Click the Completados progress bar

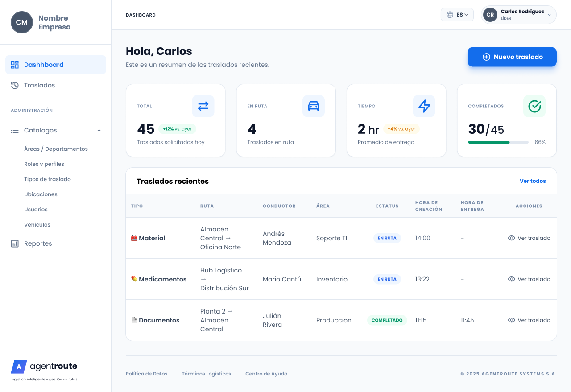pos(498,142)
